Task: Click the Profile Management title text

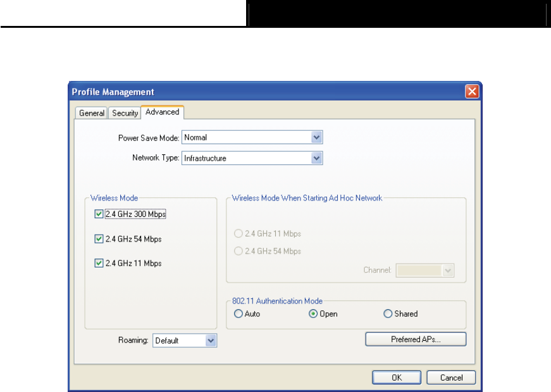Action: point(113,92)
